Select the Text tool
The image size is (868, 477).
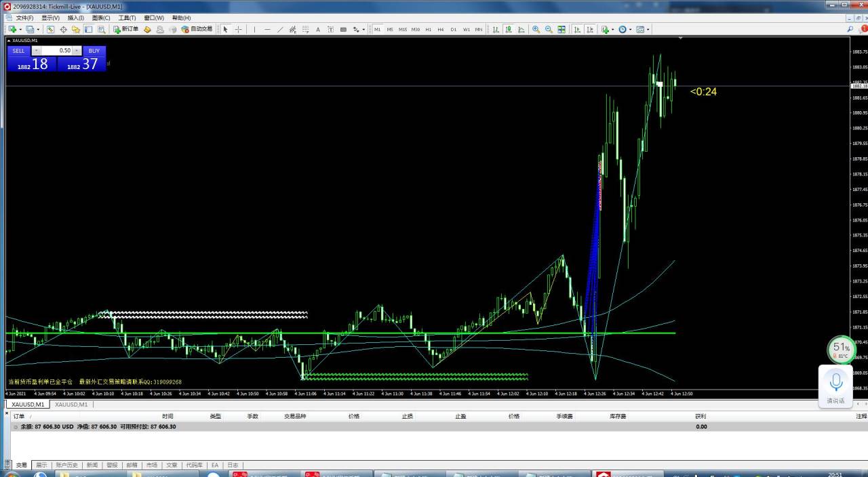pyautogui.click(x=318, y=29)
